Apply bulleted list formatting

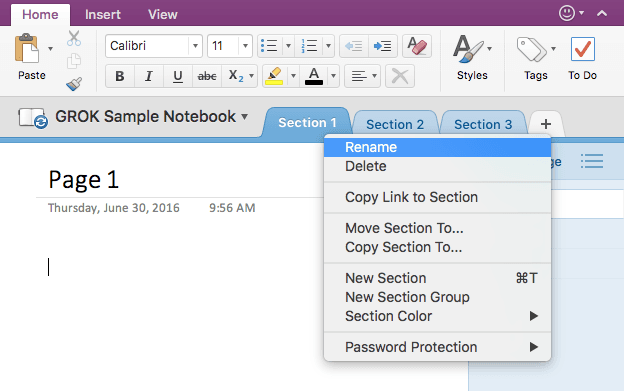tap(269, 46)
